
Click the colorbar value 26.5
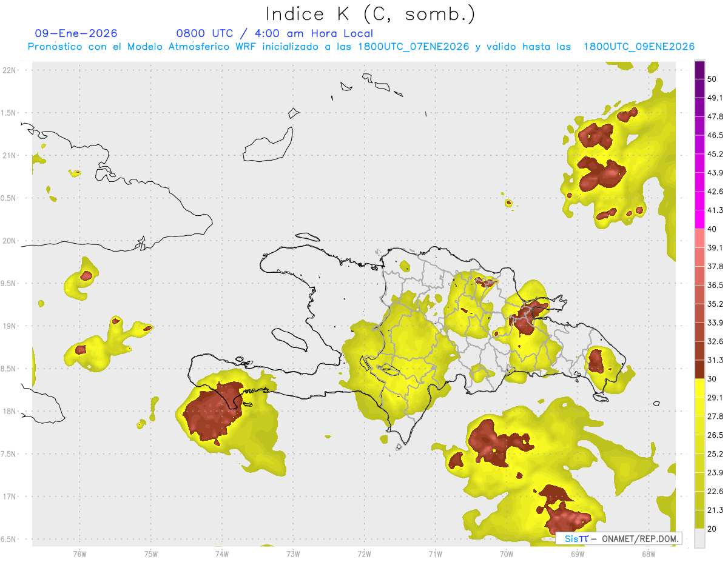[x=715, y=435]
